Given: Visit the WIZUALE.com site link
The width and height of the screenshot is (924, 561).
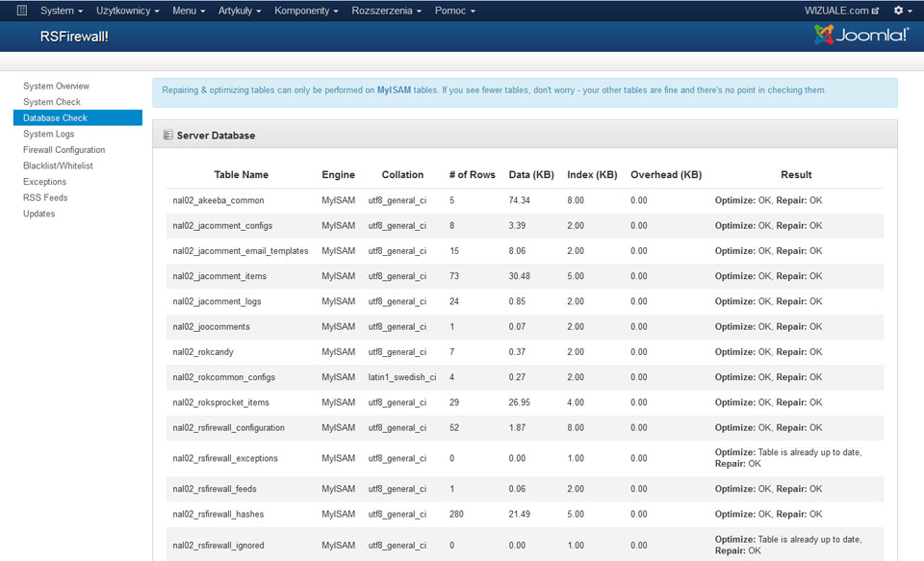Looking at the screenshot, I should 841,11.
